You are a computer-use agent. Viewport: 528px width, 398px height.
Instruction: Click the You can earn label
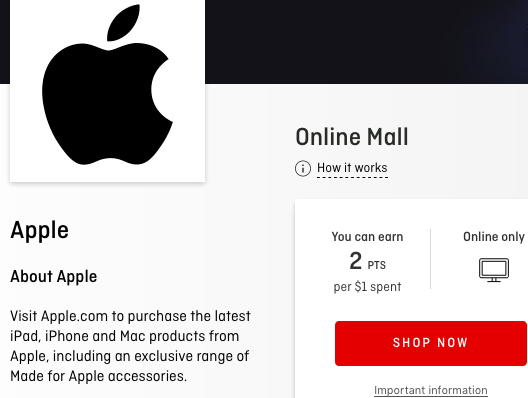pos(367,237)
